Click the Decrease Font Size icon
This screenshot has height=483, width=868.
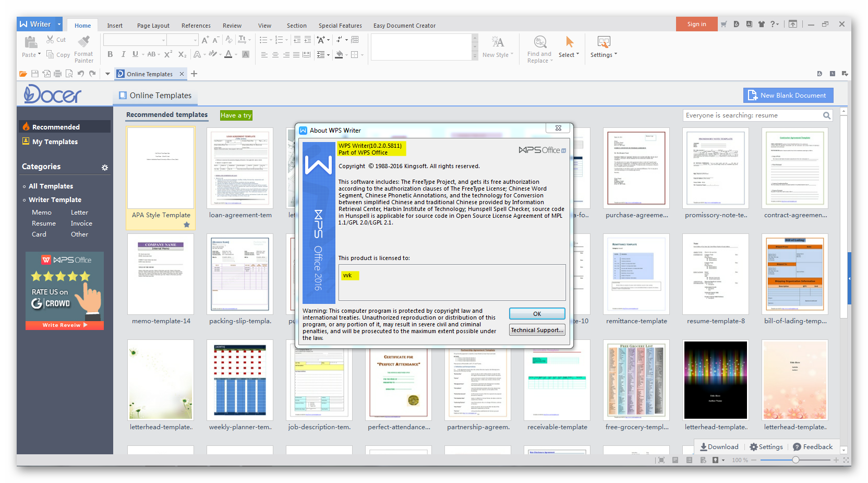[x=215, y=40]
